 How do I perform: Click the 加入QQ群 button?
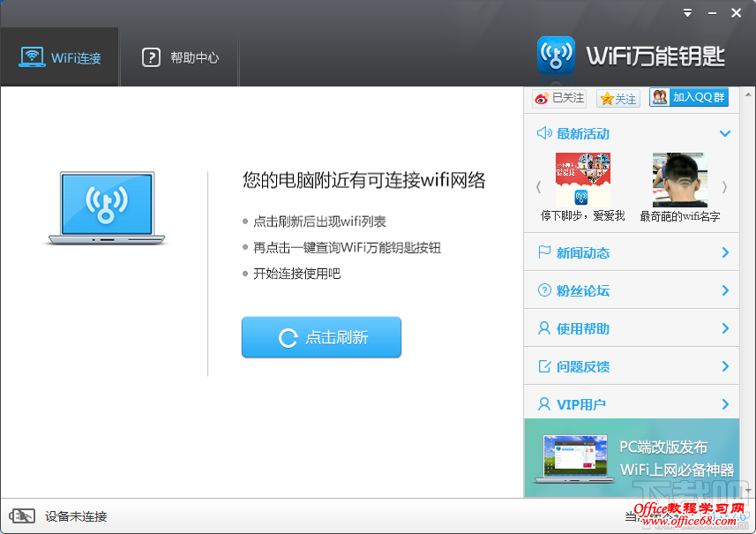689,97
